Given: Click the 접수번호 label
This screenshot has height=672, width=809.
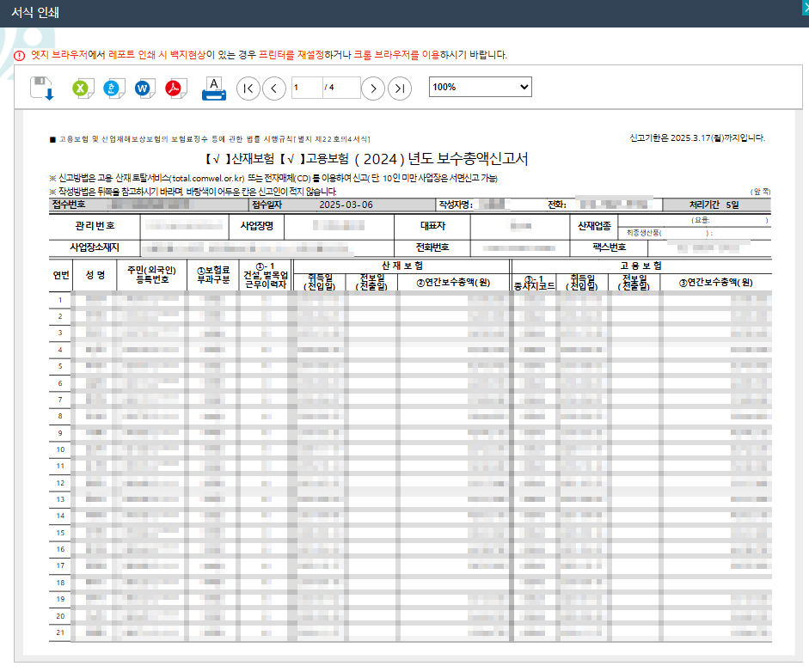Looking at the screenshot, I should pos(69,205).
